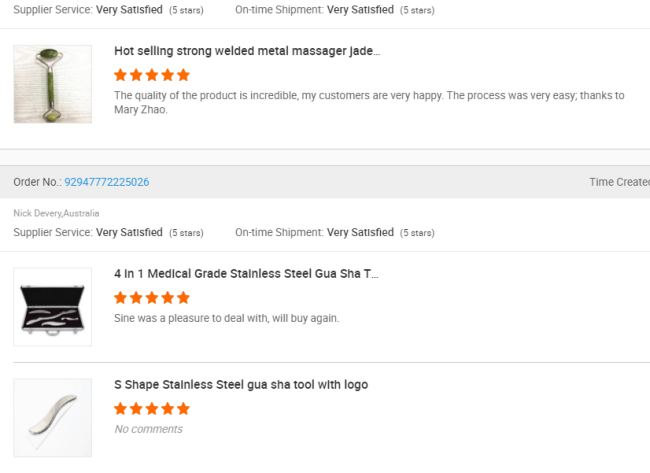Click the first star of 4 in 1 Gua Sha rating

[x=121, y=298]
